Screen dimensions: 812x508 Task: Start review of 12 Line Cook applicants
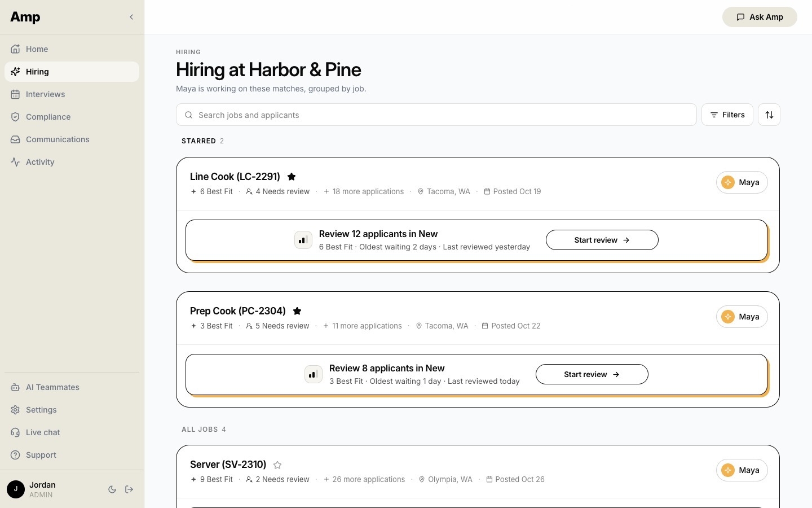click(602, 240)
